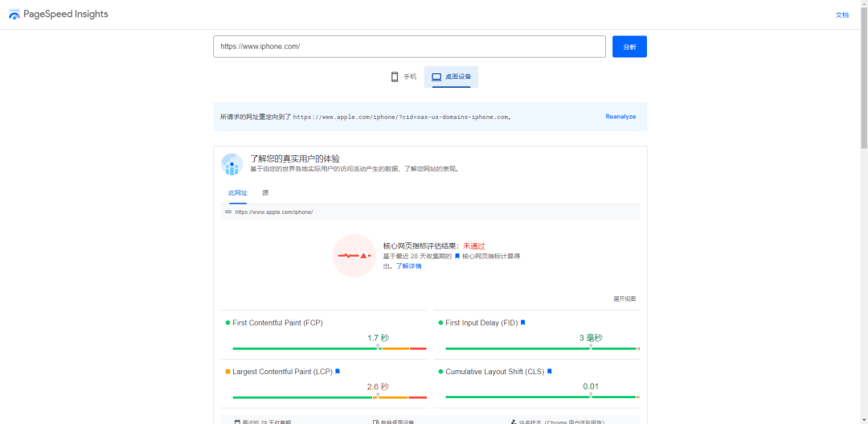
Task: Click the link chain icon beside apple.com URL
Action: coord(228,212)
